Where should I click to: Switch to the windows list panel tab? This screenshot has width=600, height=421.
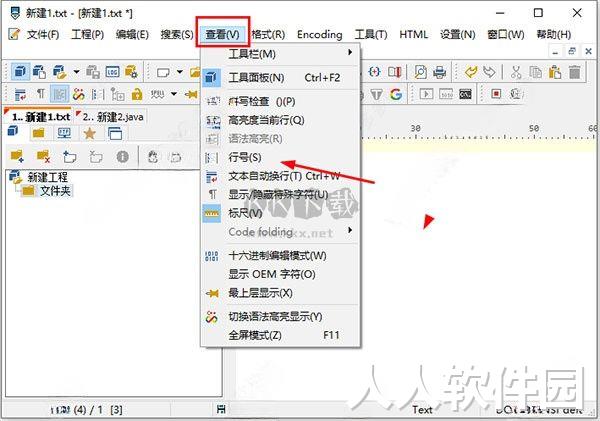[115, 134]
